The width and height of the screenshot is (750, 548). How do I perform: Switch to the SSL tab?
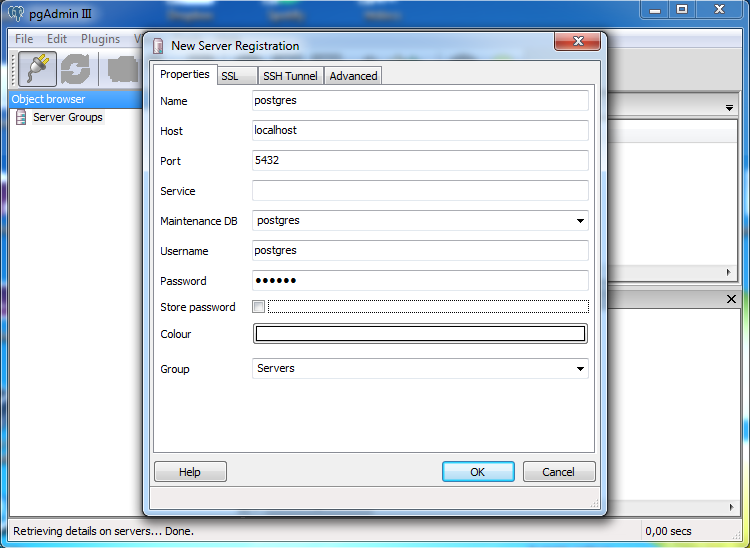coord(237,76)
